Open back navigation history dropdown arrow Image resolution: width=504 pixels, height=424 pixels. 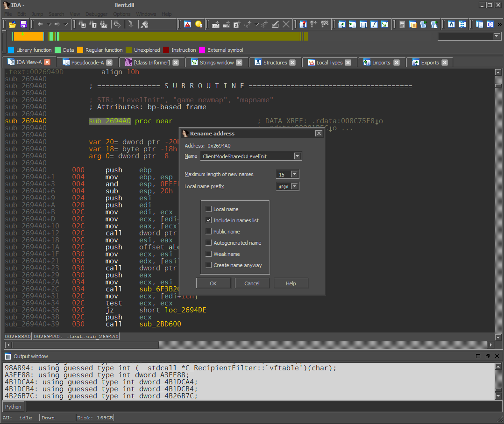49,24
